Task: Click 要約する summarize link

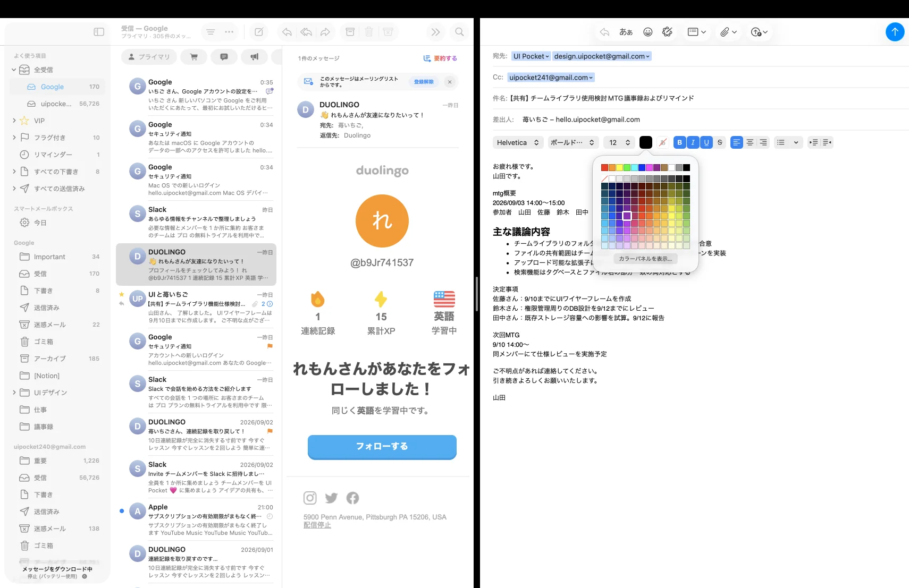Action: click(440, 58)
